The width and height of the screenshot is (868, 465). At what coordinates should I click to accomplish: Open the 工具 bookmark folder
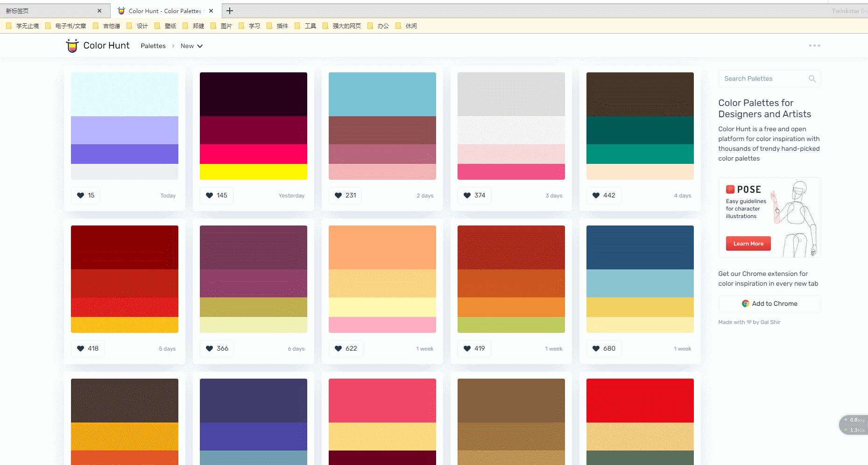coord(306,26)
